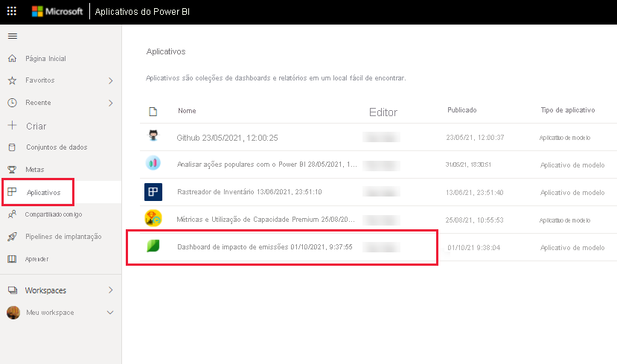Sort by Tipo de aplicativo column header

[568, 110]
